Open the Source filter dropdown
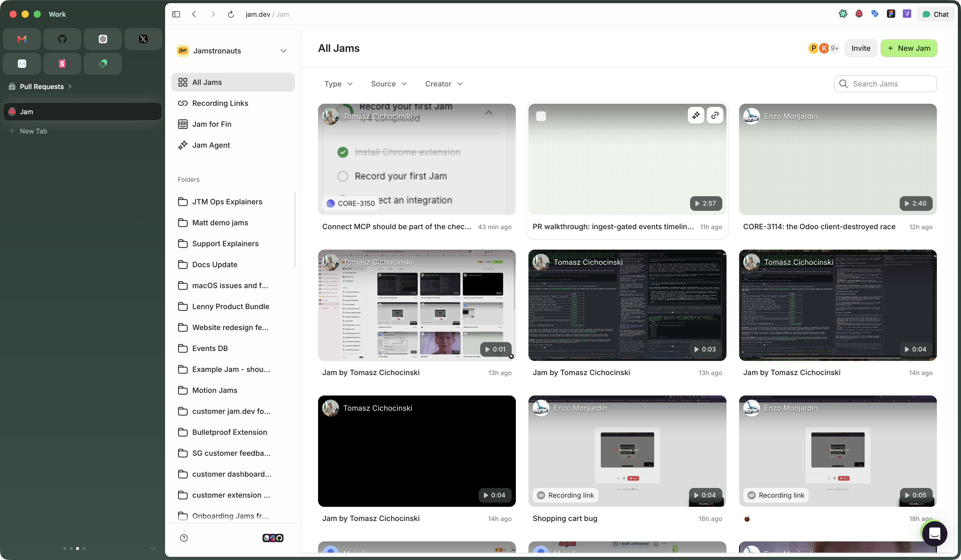The height and width of the screenshot is (560, 961). 389,84
